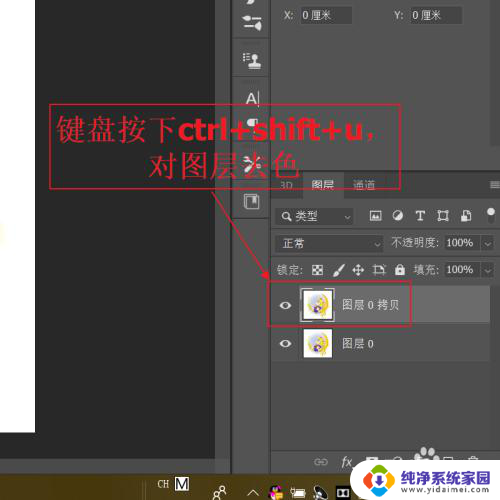Filter layers by adjustment layers icon
500x500 pixels.
[x=397, y=216]
